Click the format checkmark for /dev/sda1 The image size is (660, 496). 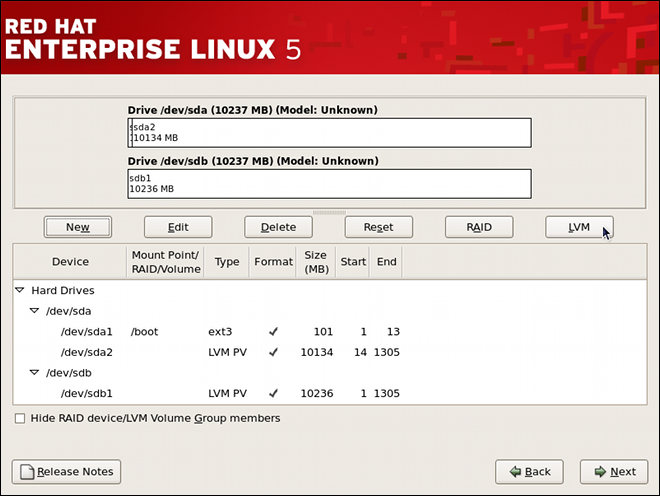(273, 332)
